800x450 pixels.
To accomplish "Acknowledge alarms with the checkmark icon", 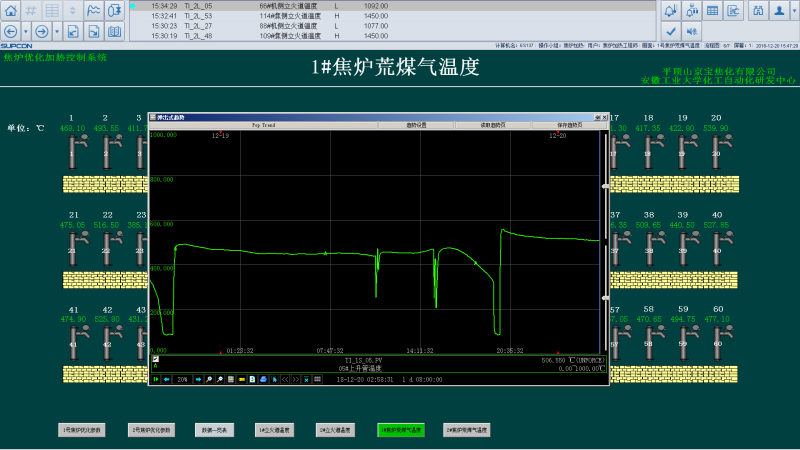I will point(671,32).
